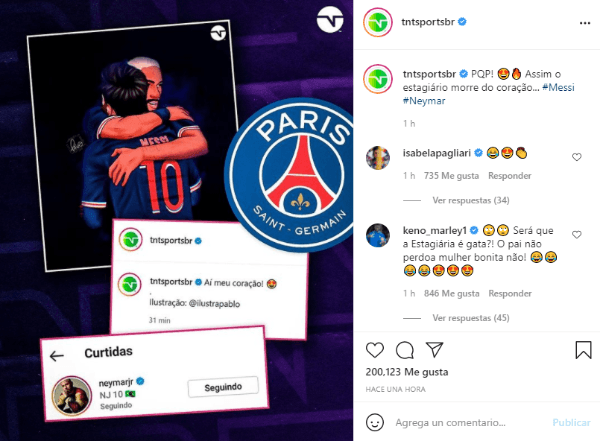Save the post with the bookmark icon
The width and height of the screenshot is (600, 441).
click(x=583, y=350)
